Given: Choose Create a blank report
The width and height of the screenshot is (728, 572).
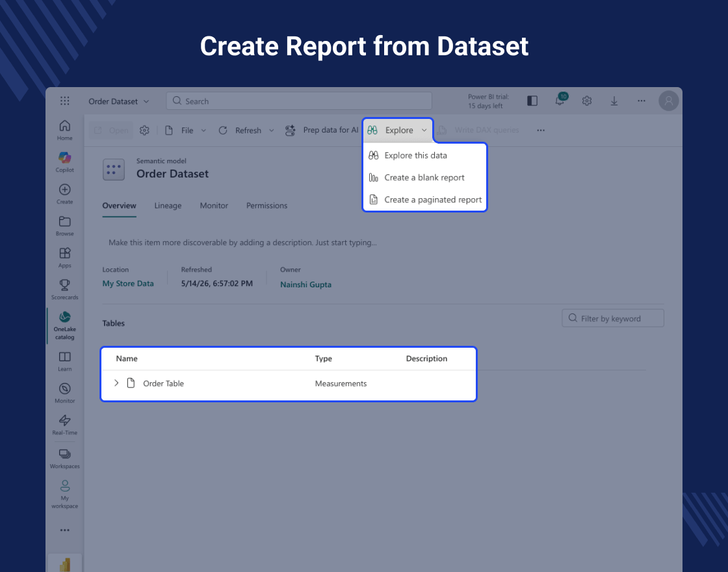Looking at the screenshot, I should [424, 177].
